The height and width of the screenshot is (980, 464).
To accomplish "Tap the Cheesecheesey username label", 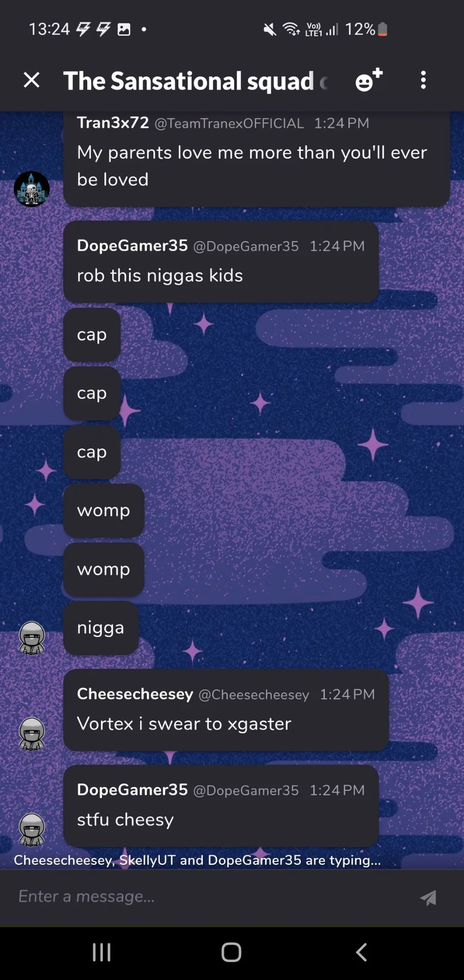I will click(135, 694).
